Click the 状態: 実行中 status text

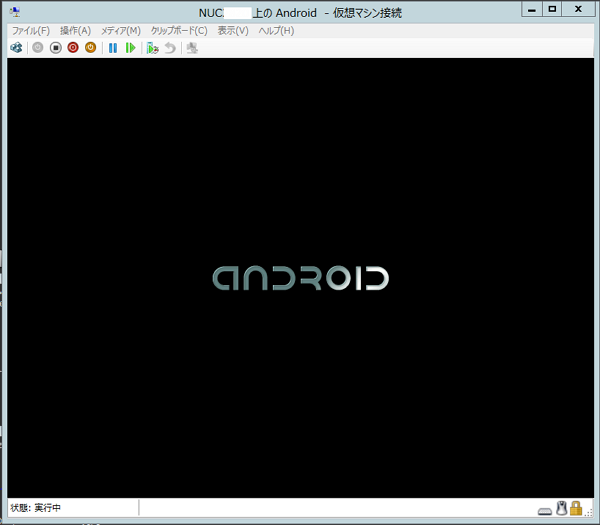point(36,508)
